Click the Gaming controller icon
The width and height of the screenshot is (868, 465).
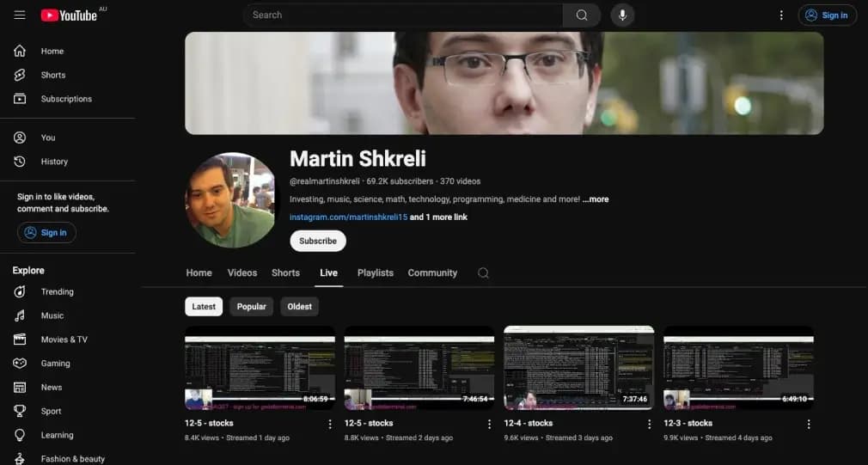point(20,363)
